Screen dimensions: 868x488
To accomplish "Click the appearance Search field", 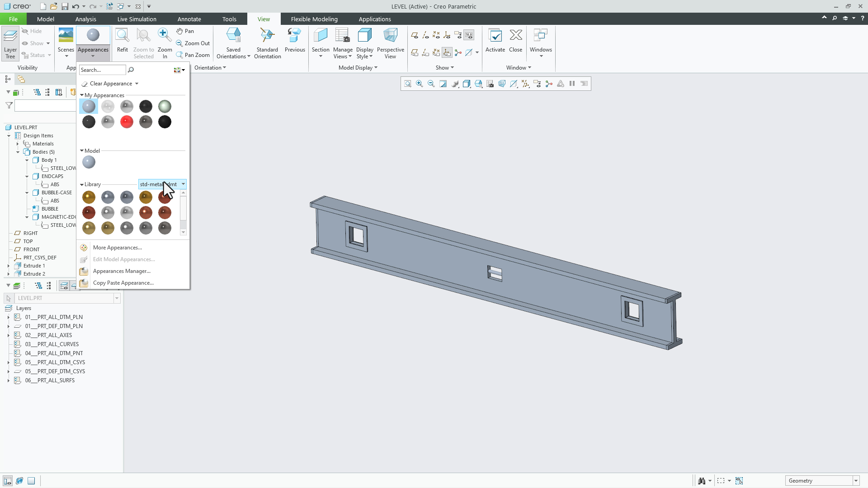I will (x=102, y=70).
